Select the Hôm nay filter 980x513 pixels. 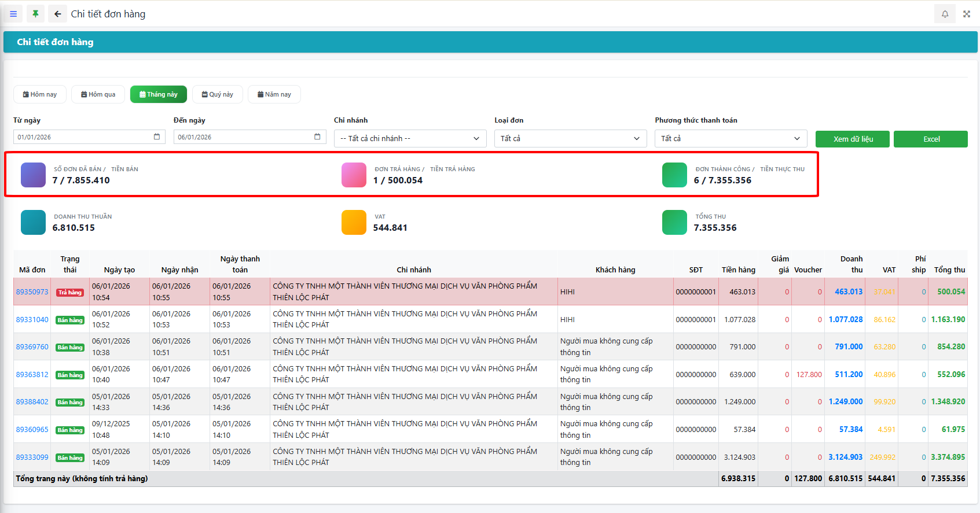pyautogui.click(x=40, y=94)
